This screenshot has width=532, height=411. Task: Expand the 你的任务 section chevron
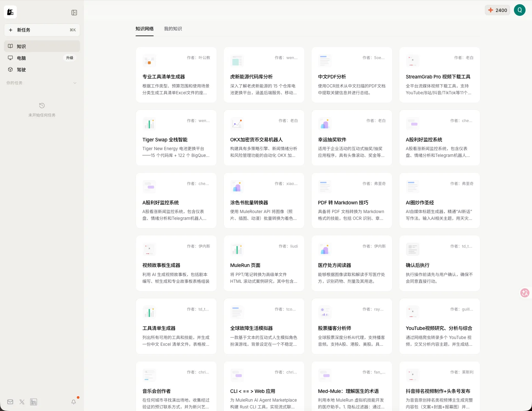coord(75,83)
